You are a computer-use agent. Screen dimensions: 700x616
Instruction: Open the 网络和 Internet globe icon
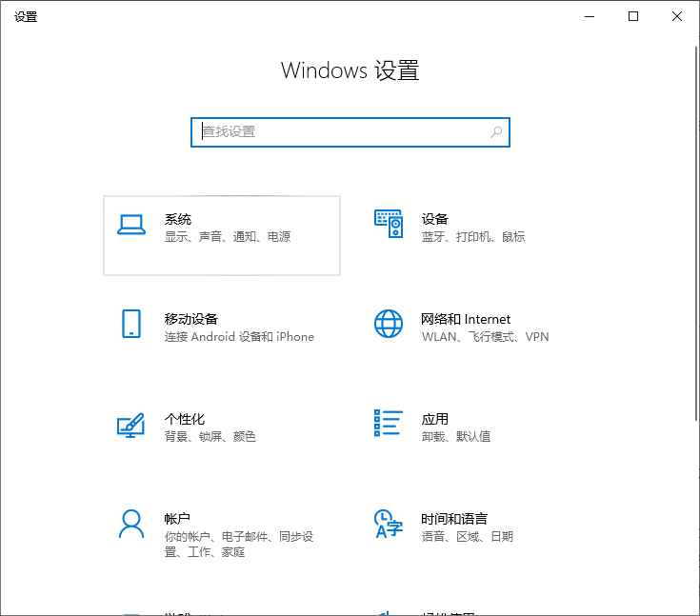389,324
